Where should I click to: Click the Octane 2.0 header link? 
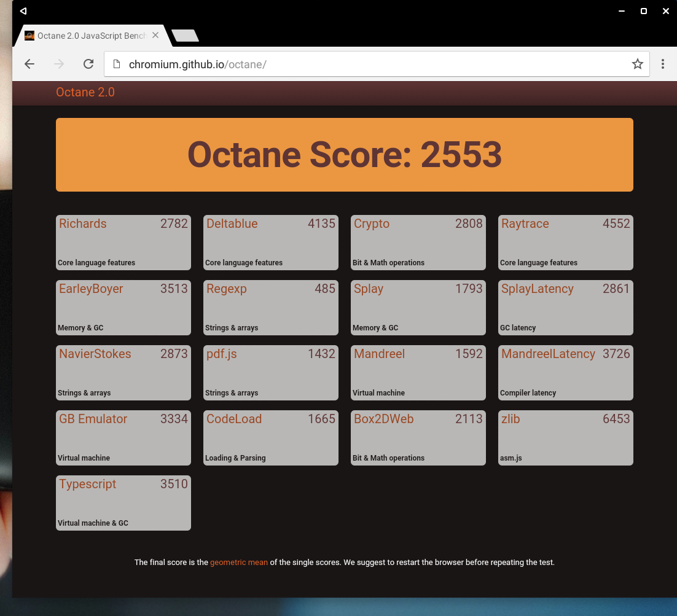coord(85,92)
